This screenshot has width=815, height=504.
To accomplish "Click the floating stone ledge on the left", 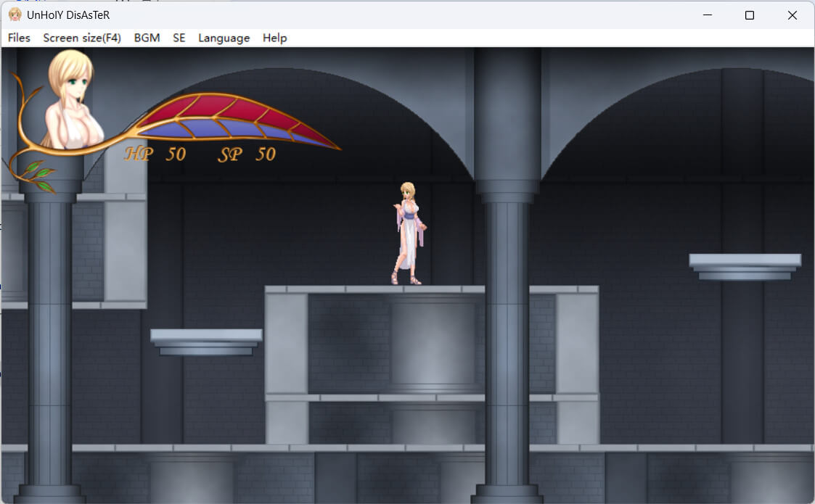I will [x=206, y=341].
